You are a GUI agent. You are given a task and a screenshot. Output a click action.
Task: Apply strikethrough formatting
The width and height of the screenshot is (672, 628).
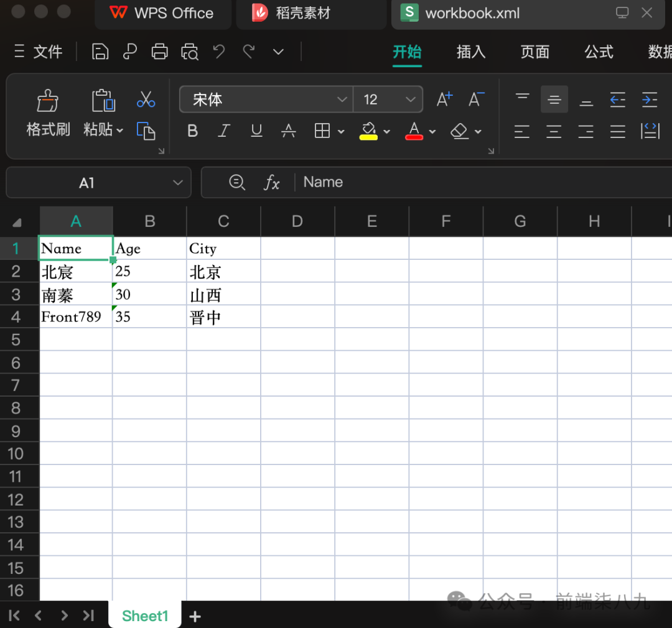click(288, 131)
